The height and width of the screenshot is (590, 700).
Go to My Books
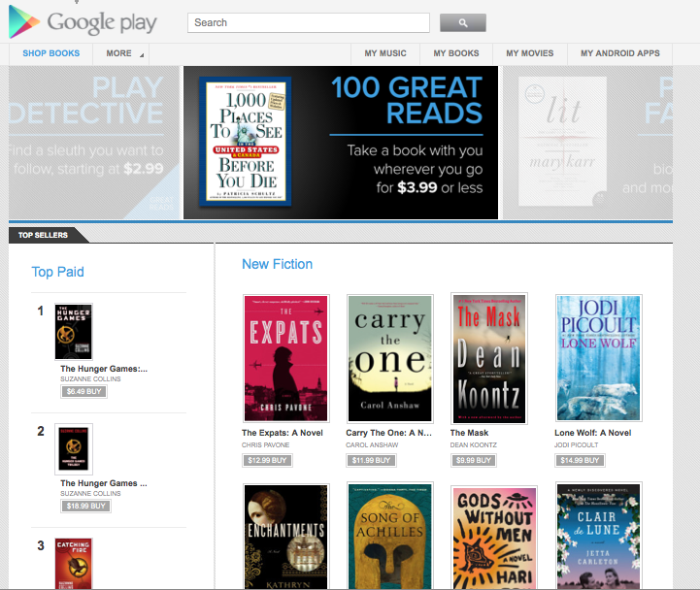tap(456, 53)
